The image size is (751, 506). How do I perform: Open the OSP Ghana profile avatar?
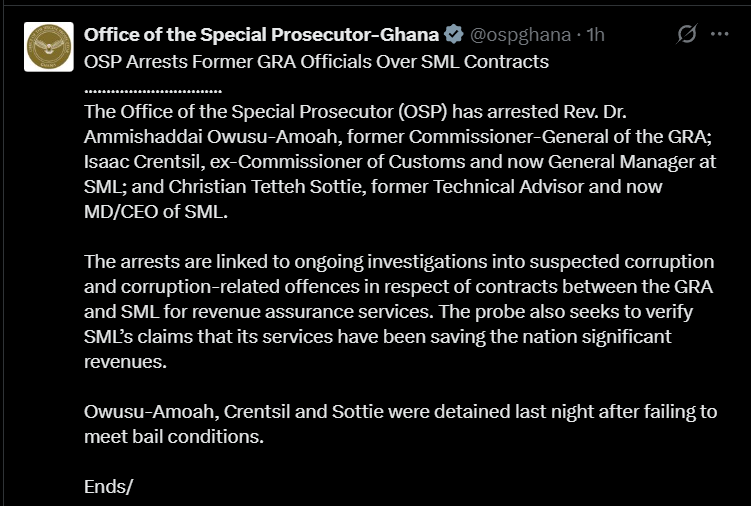click(49, 46)
